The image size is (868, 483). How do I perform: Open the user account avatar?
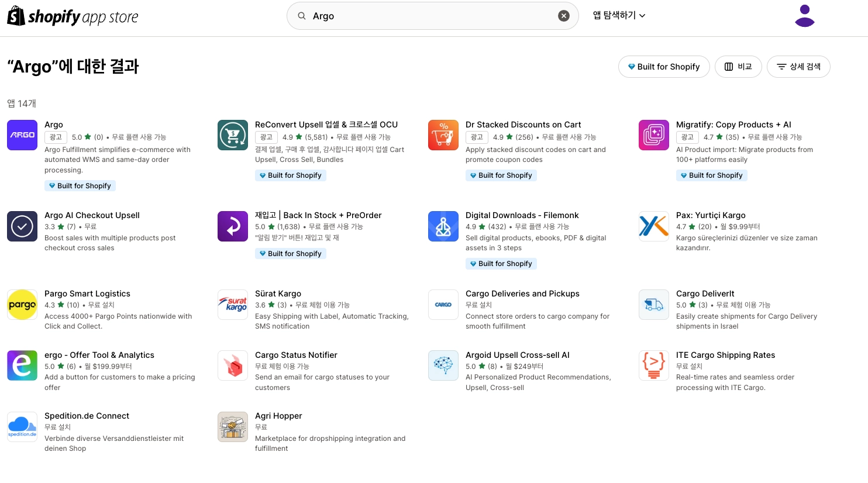[x=805, y=16]
